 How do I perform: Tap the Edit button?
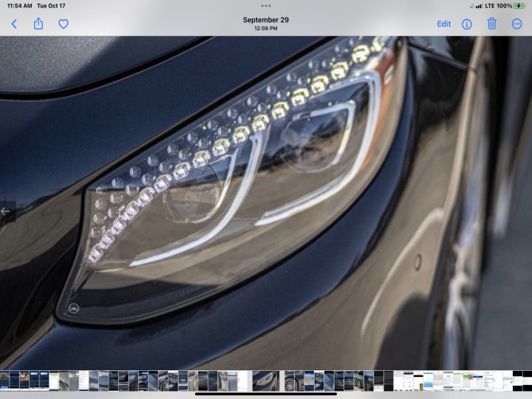click(444, 24)
